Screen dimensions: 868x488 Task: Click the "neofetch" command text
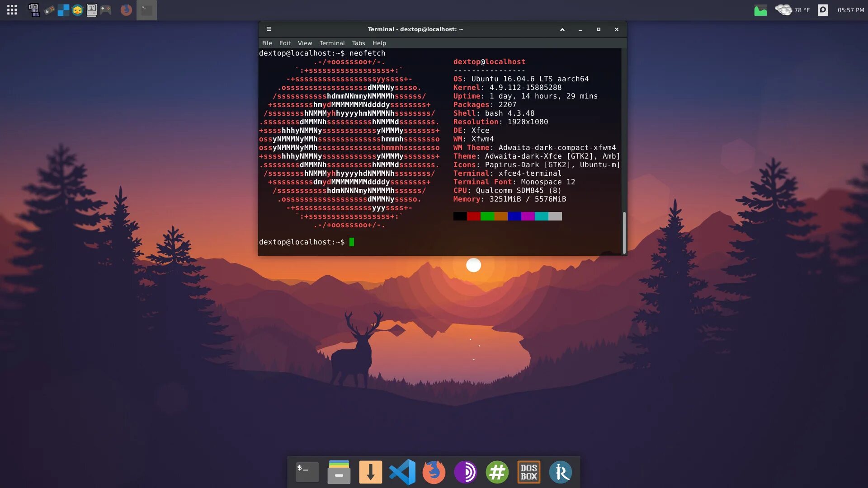tap(367, 53)
